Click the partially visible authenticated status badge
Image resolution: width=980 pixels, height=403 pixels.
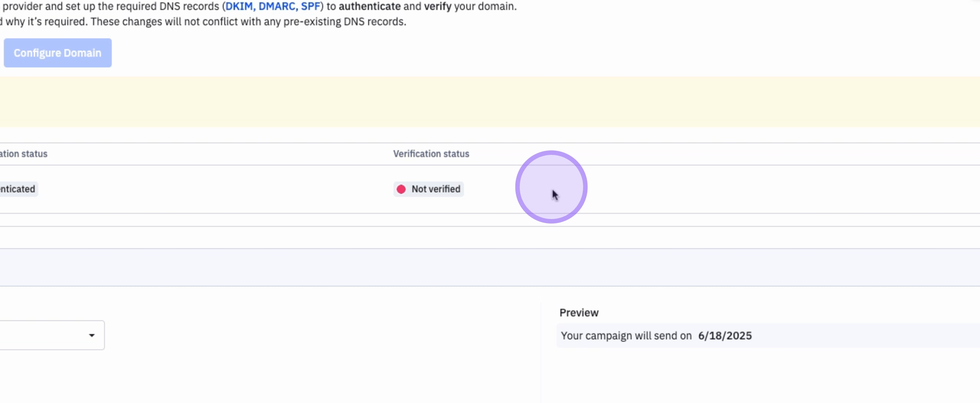point(18,189)
